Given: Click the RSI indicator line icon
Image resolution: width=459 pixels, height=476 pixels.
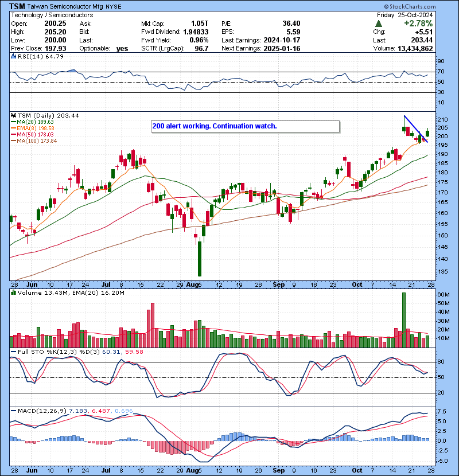Looking at the screenshot, I should point(13,56).
